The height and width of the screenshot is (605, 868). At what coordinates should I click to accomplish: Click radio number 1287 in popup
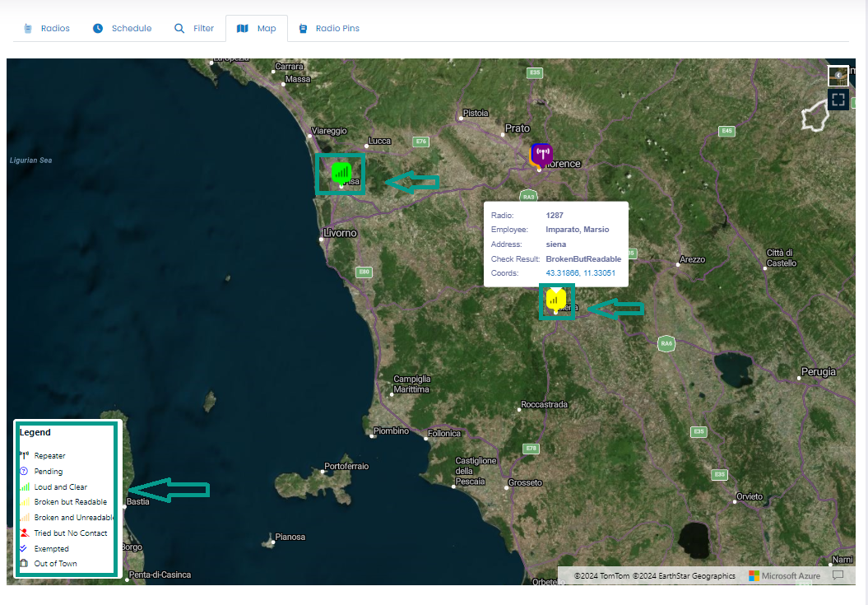pos(555,215)
